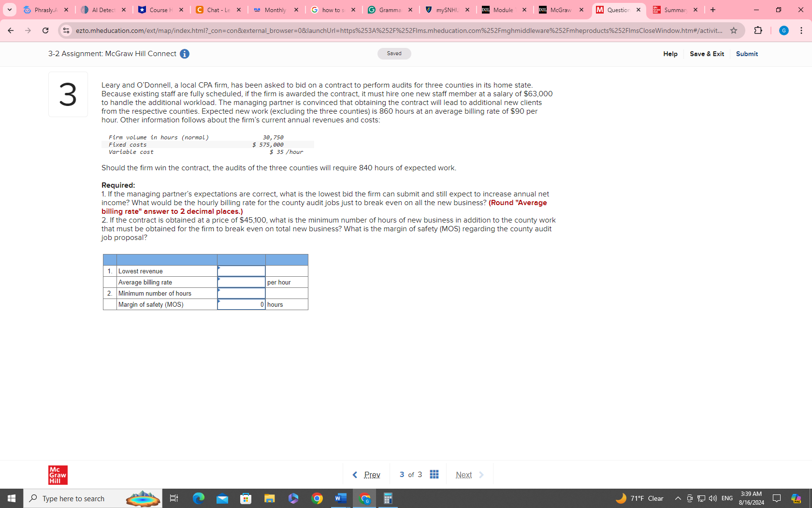Open Task View on the taskbar
This screenshot has width=812, height=508.
click(174, 498)
